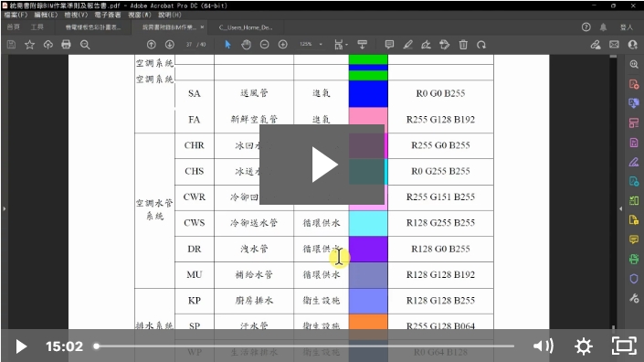
Task: Click the R255 G128 B192 value
Action: tap(440, 120)
